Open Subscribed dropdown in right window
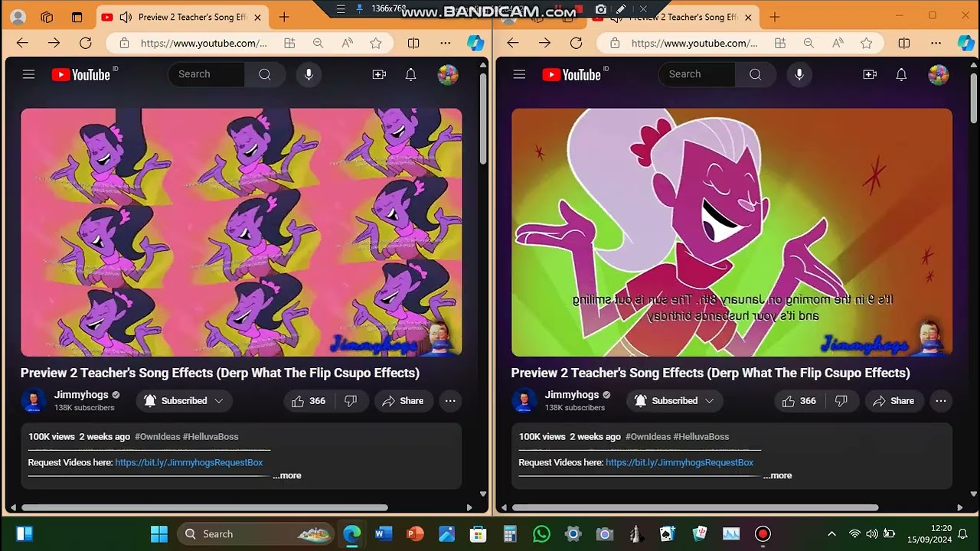This screenshot has height=551, width=980. tap(675, 401)
